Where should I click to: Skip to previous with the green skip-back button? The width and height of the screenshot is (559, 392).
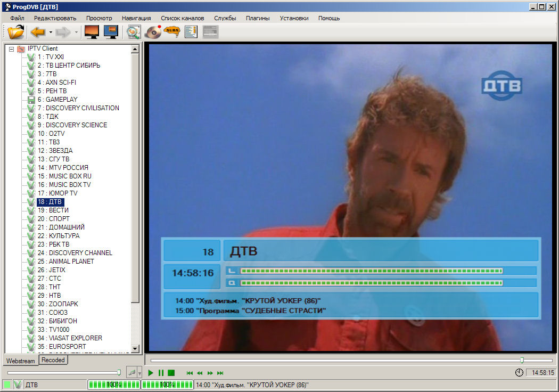(x=190, y=373)
